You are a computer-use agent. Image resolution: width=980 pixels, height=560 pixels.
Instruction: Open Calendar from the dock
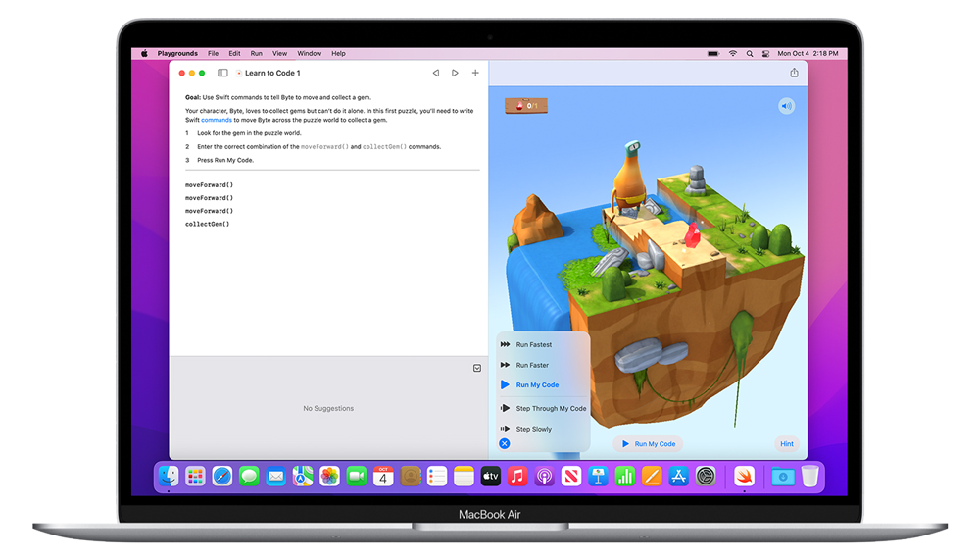pyautogui.click(x=383, y=477)
